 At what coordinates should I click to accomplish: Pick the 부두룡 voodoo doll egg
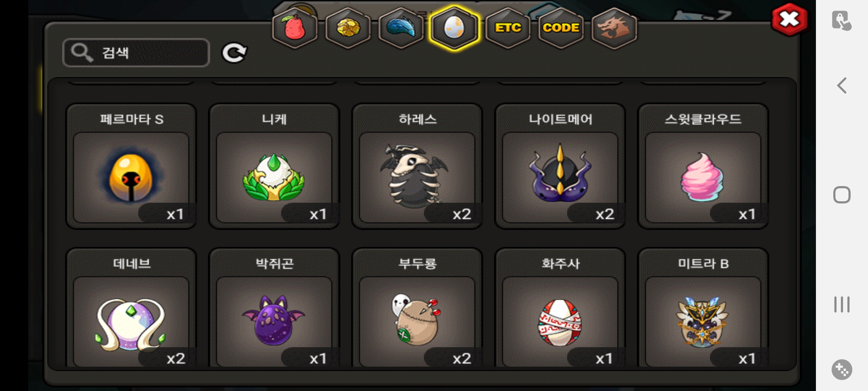tap(417, 308)
